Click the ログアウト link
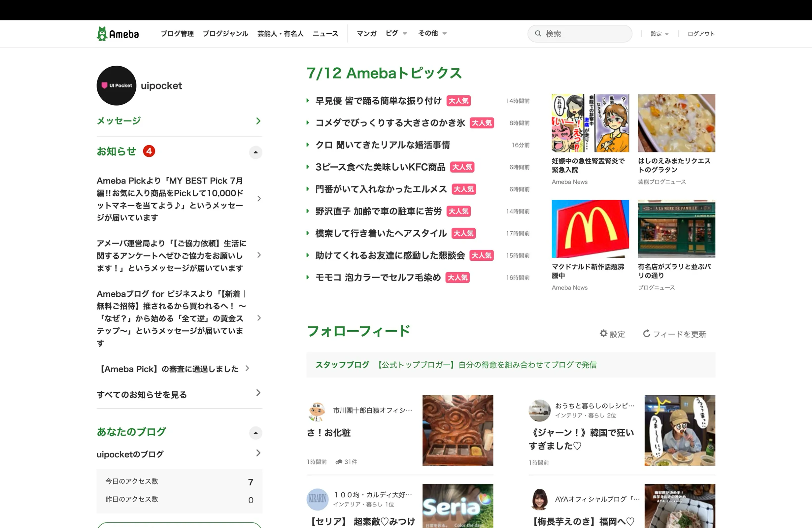 [x=700, y=33]
